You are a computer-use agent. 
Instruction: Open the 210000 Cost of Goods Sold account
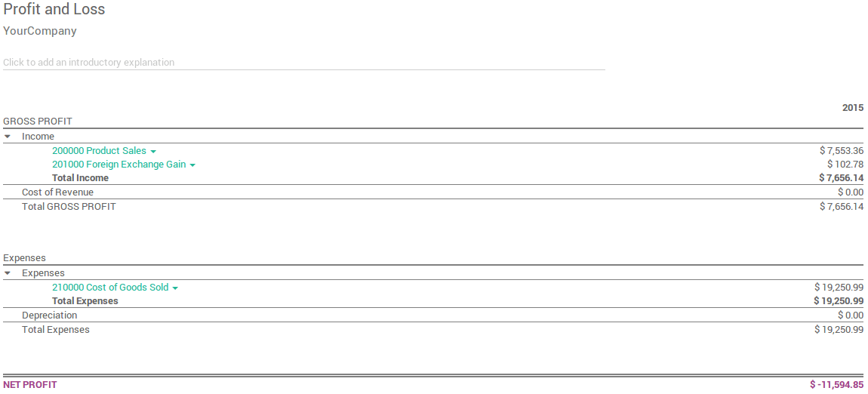110,288
